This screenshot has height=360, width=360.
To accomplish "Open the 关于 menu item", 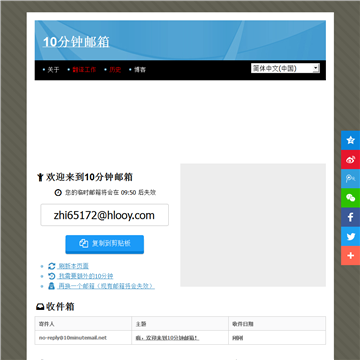I will (53, 70).
